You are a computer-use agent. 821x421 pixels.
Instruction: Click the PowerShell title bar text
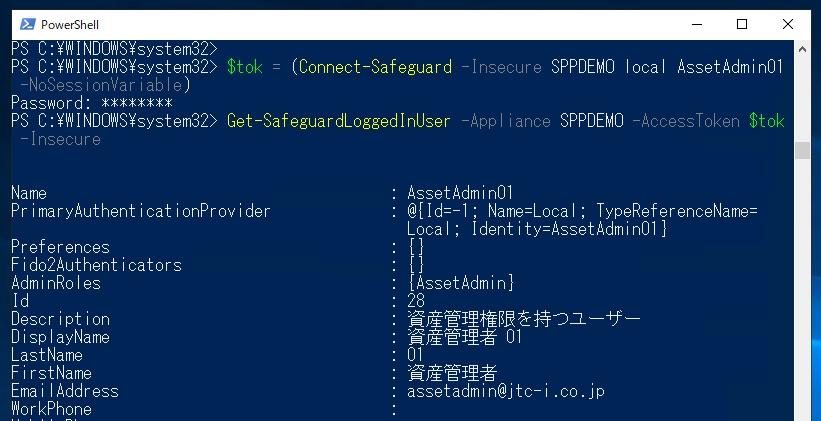coord(70,25)
